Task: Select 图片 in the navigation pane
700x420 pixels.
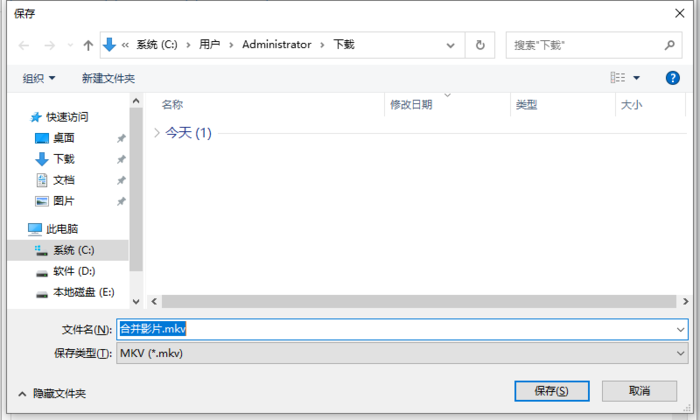Action: [63, 201]
